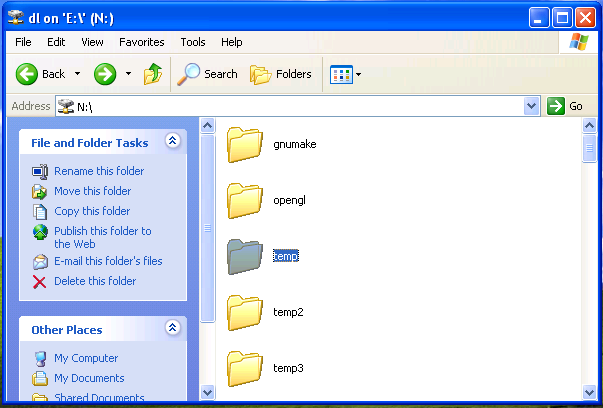Open the Favorites menu
Screen dimensions: 603x408
point(142,42)
